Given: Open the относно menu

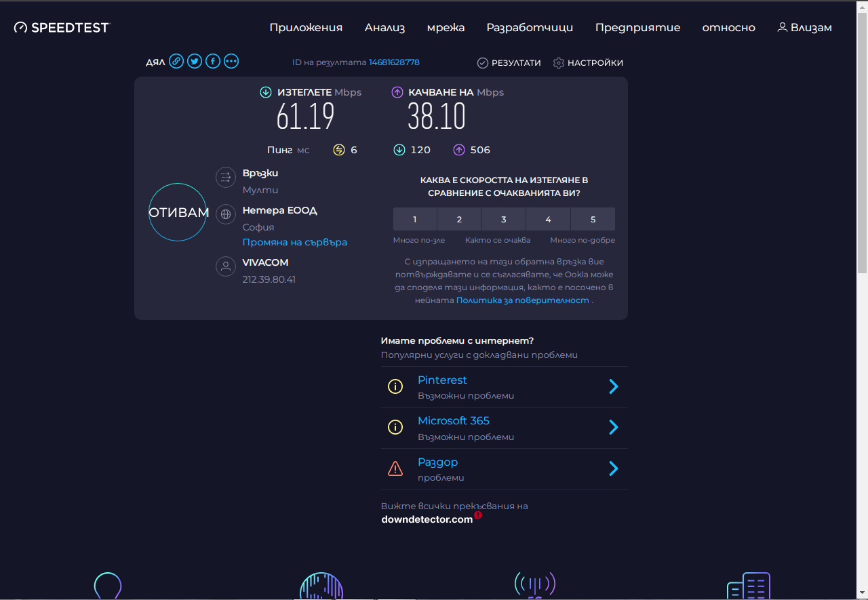Looking at the screenshot, I should (x=728, y=28).
